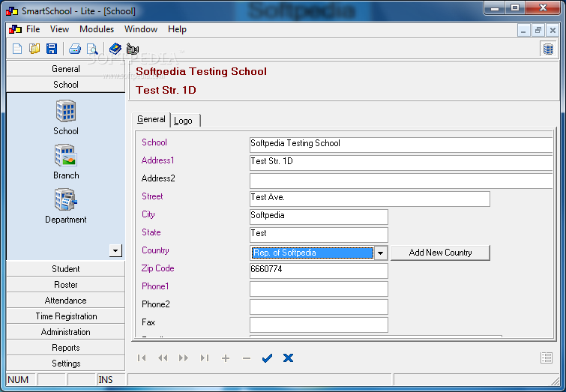The width and height of the screenshot is (566, 392).
Task: Click the empty Phone1 field
Action: 319,289
